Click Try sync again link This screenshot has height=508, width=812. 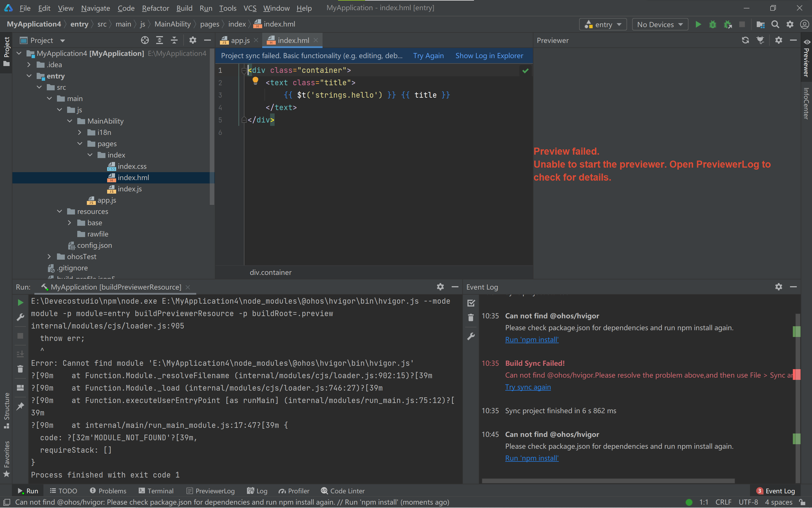pos(528,387)
